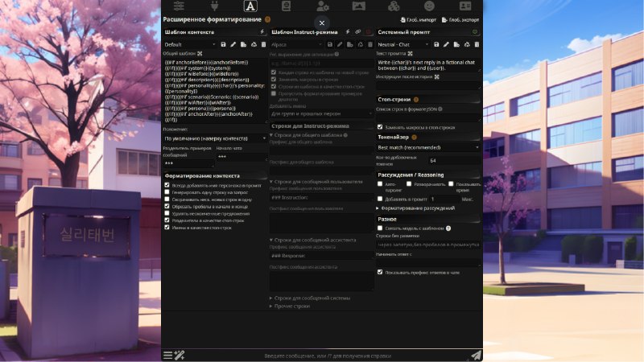Click the message input field
The height and width of the screenshot is (362, 644).
click(x=328, y=356)
